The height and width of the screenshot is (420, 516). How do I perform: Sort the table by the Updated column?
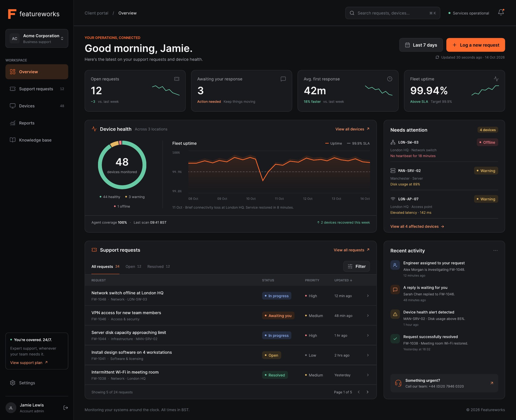[x=343, y=280]
